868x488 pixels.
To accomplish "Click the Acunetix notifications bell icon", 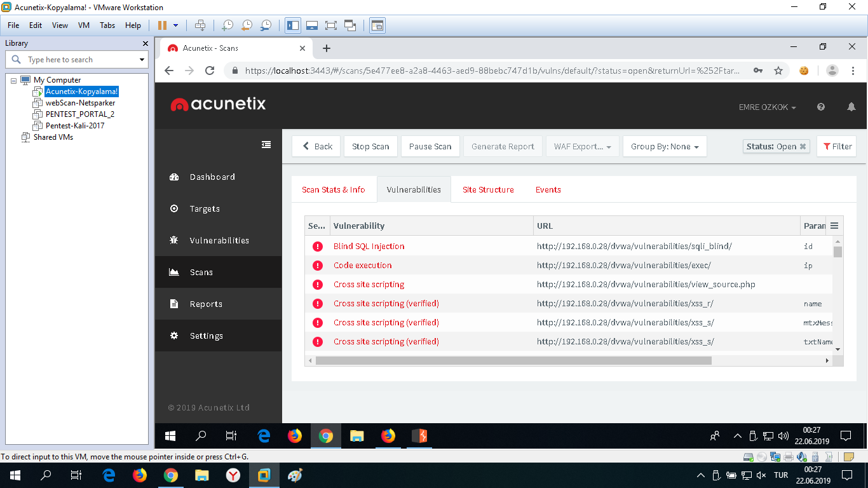I will coord(851,107).
